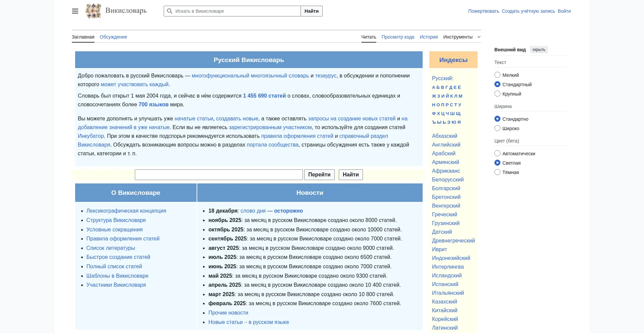This screenshot has height=333, width=644.
Task: Click the Перейти button
Action: [319, 174]
